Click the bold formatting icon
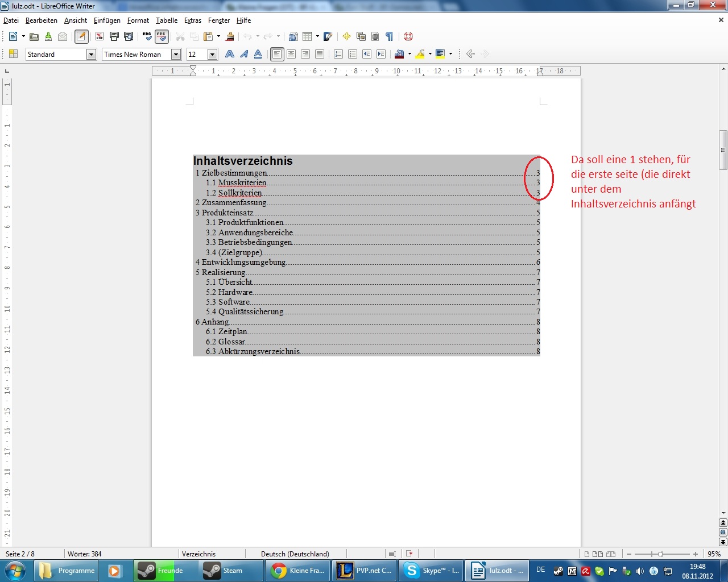The image size is (728, 582). [x=230, y=54]
